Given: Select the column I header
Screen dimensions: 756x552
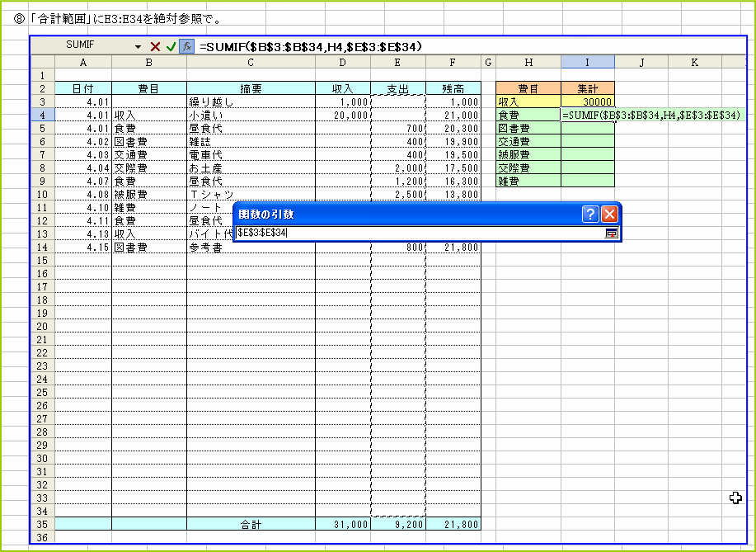Looking at the screenshot, I should coord(587,62).
